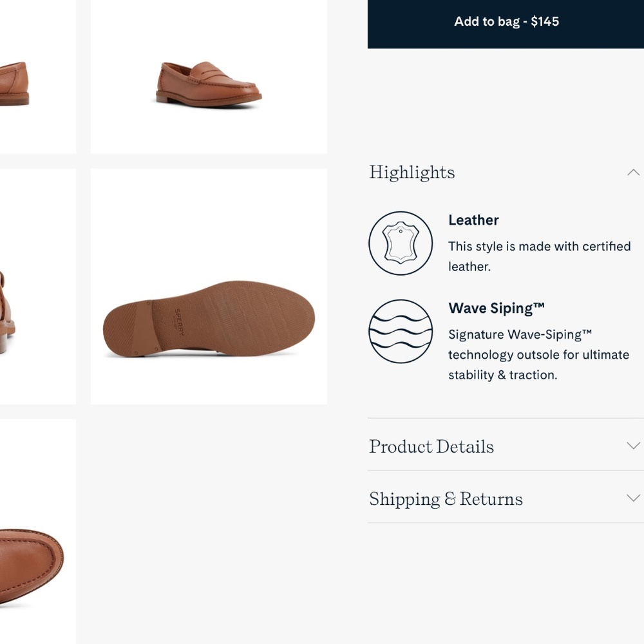Open the side-view loafer photo
The image size is (644, 644).
pyautogui.click(x=209, y=84)
